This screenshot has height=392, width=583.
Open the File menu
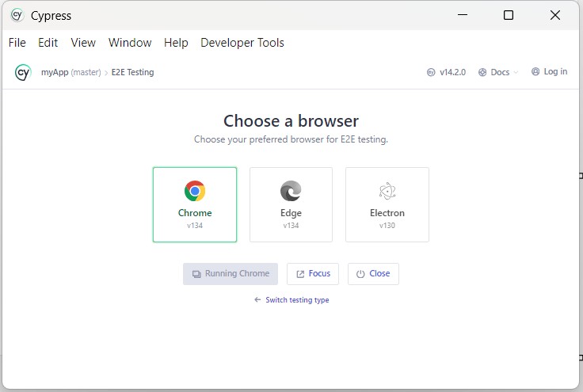pos(17,43)
